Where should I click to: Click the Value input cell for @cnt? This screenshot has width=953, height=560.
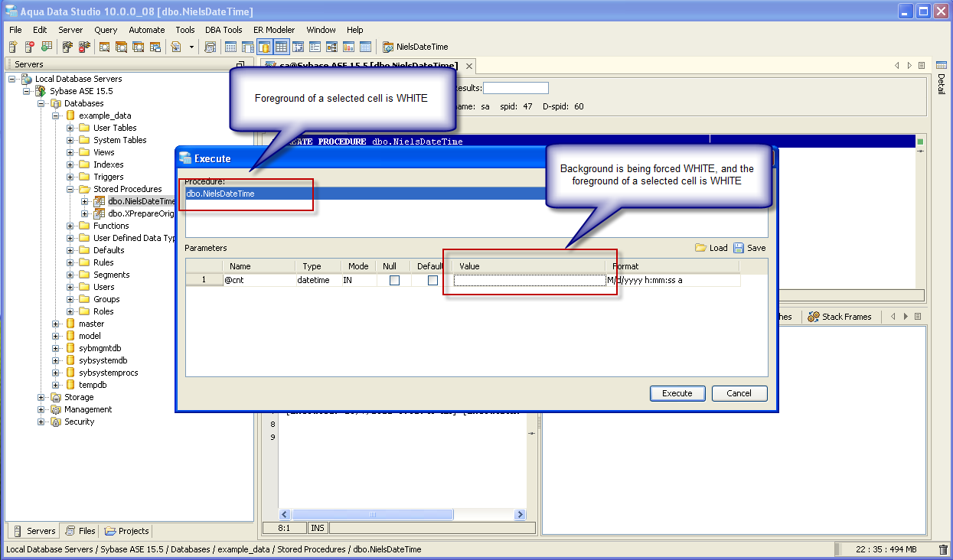pos(530,281)
